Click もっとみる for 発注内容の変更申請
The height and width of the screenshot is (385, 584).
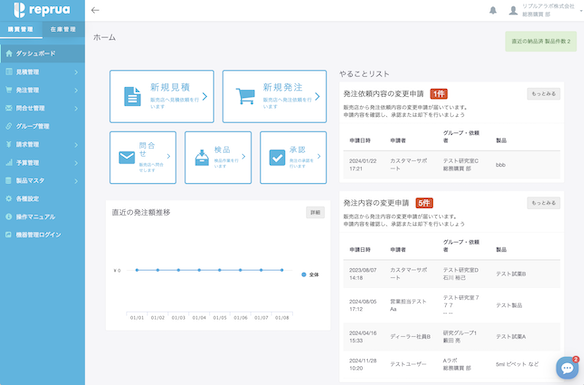(x=543, y=203)
